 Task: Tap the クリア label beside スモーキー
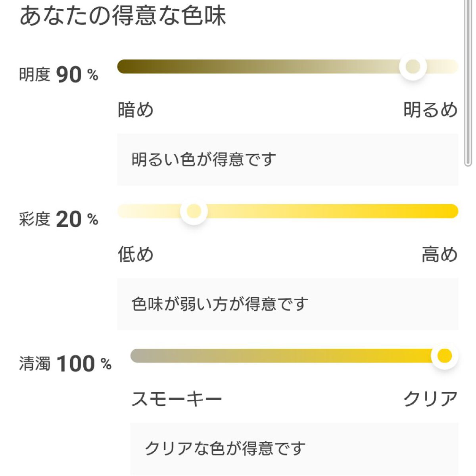tap(430, 399)
